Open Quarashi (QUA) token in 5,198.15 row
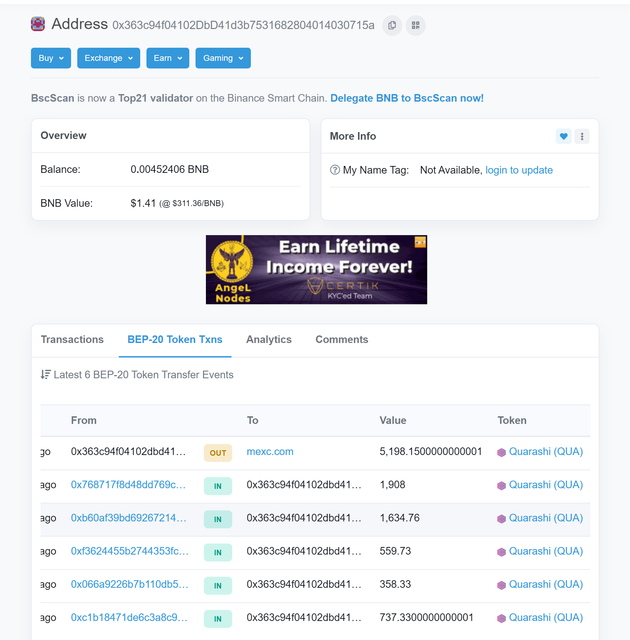 pyautogui.click(x=546, y=451)
